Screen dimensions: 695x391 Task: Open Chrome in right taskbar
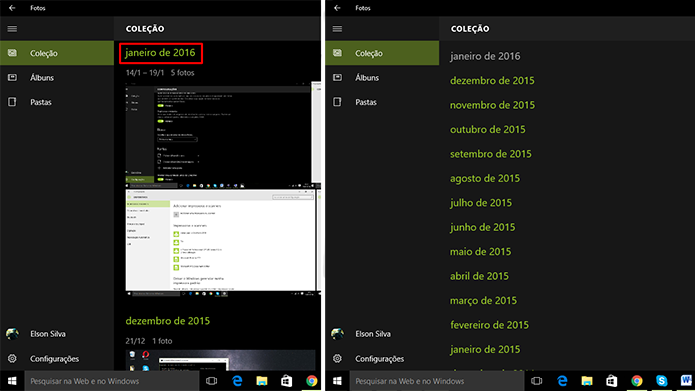636,381
